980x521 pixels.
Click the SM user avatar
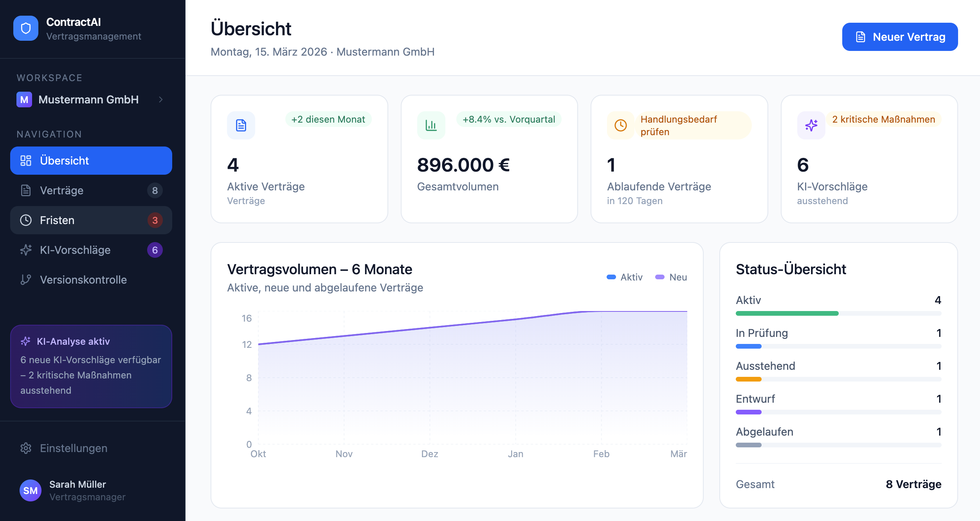click(31, 490)
